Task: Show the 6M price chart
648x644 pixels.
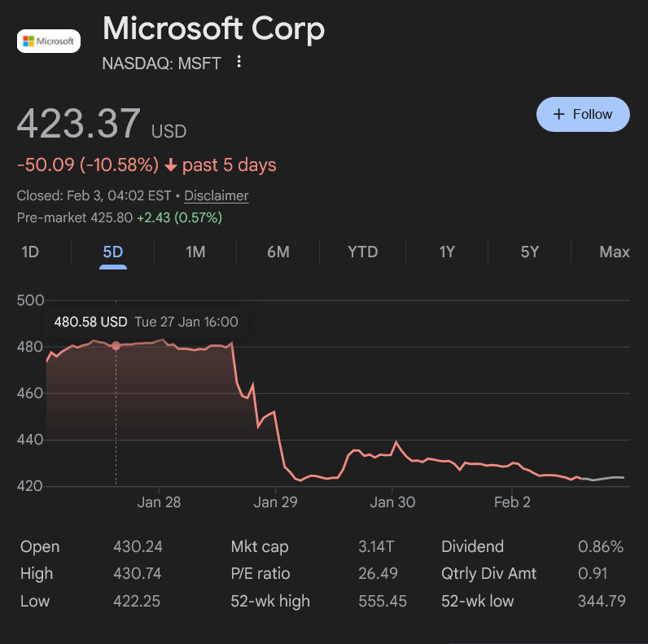Action: (278, 252)
